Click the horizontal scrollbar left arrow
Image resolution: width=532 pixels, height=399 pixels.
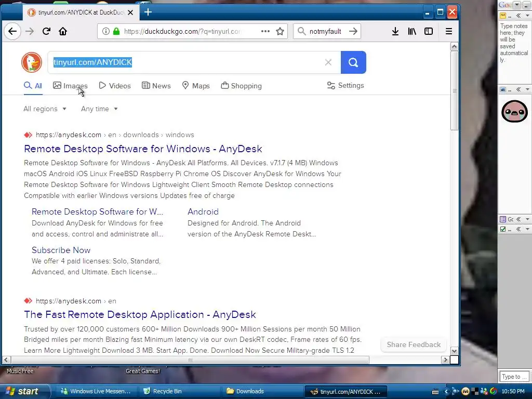click(6, 360)
